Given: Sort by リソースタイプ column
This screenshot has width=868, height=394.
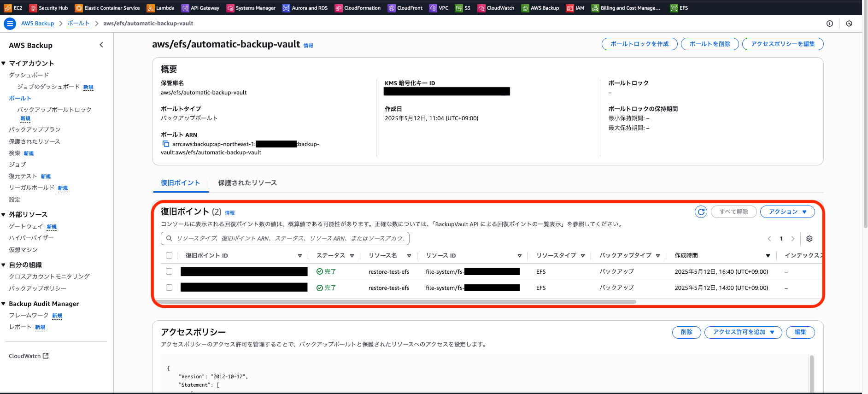Looking at the screenshot, I should [583, 256].
